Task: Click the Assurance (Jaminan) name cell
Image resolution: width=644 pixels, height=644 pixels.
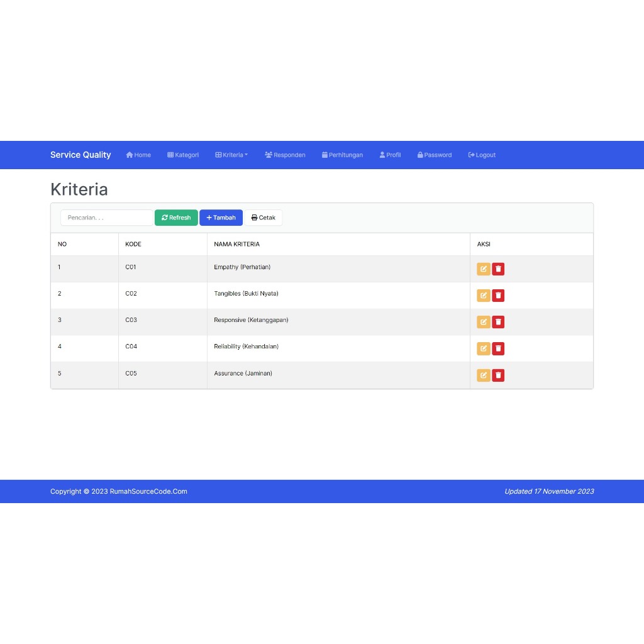Action: pyautogui.click(x=338, y=375)
